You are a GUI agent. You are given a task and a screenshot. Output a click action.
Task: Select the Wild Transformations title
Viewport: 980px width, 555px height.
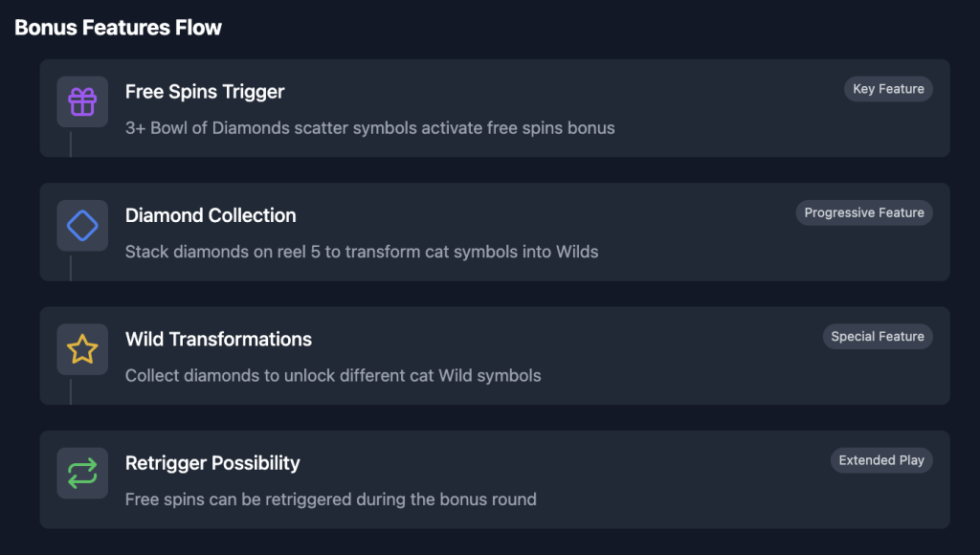point(218,340)
